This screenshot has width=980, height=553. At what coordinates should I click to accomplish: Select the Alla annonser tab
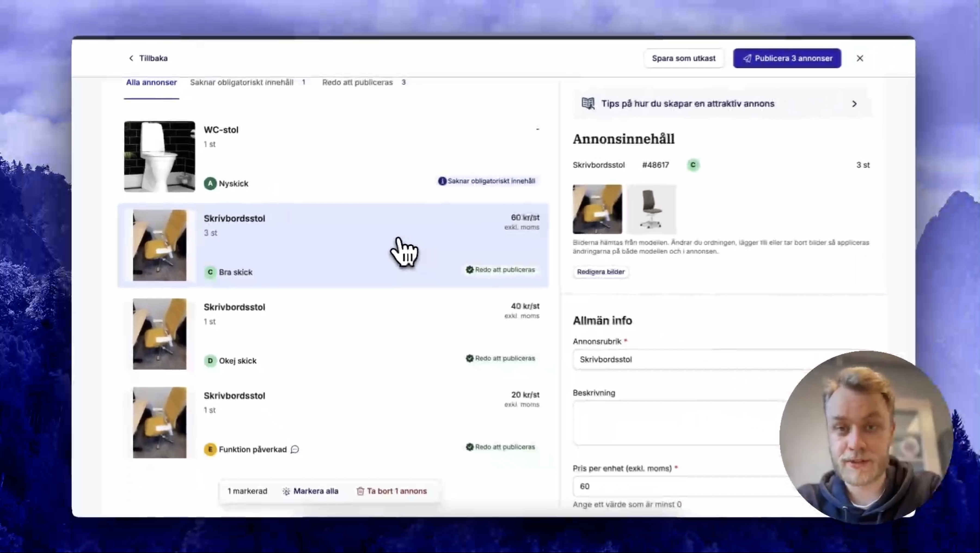pos(151,82)
